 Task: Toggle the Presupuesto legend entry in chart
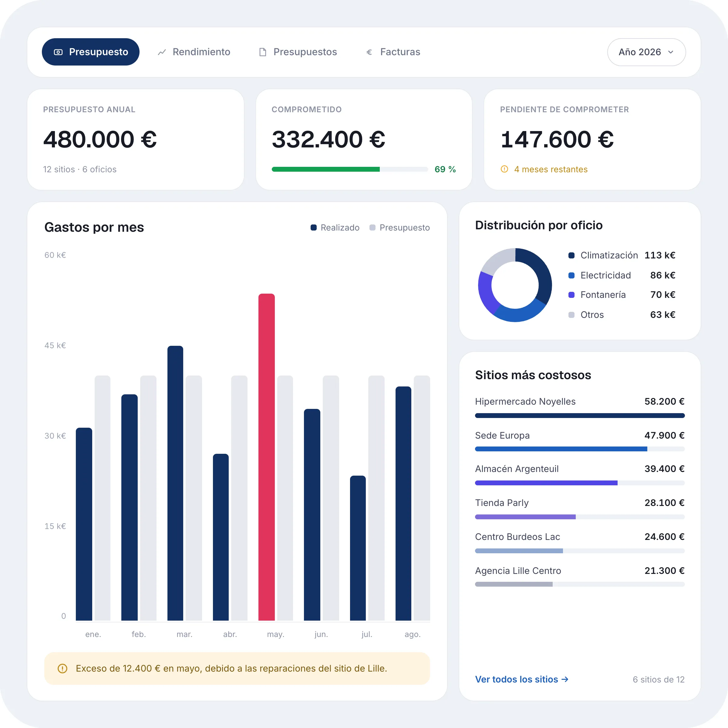pos(399,227)
